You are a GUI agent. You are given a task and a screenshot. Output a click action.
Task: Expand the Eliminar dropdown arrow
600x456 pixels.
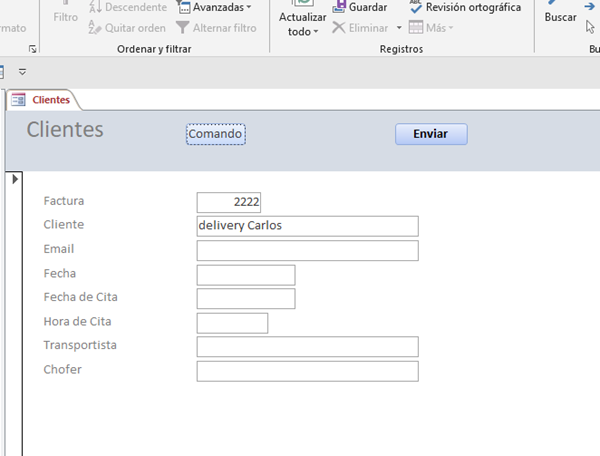coord(399,28)
